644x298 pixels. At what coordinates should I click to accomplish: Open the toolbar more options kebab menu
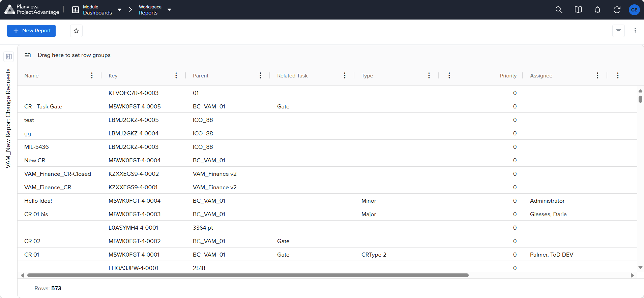click(x=635, y=31)
